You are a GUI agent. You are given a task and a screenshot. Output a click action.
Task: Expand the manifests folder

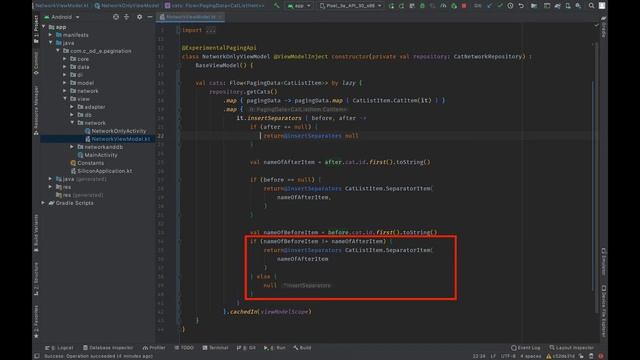click(51, 35)
